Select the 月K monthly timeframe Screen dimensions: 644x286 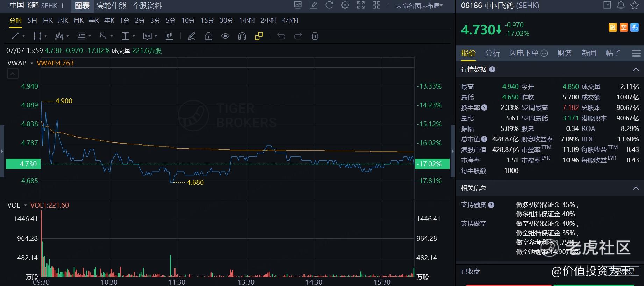79,21
